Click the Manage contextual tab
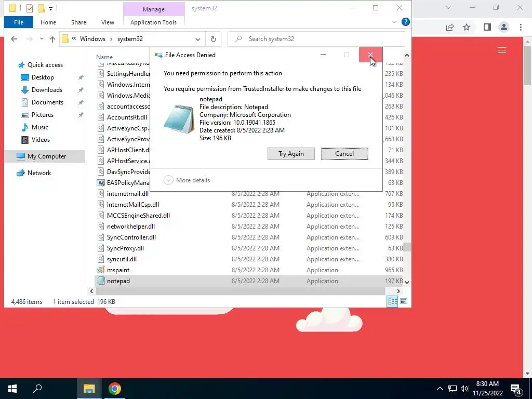This screenshot has width=532, height=399. pyautogui.click(x=154, y=9)
